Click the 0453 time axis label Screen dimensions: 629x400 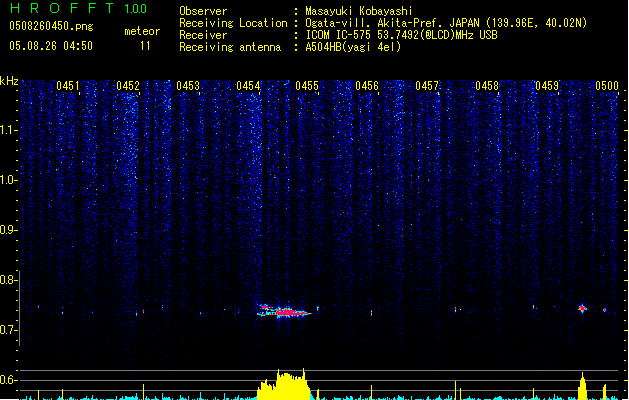188,86
